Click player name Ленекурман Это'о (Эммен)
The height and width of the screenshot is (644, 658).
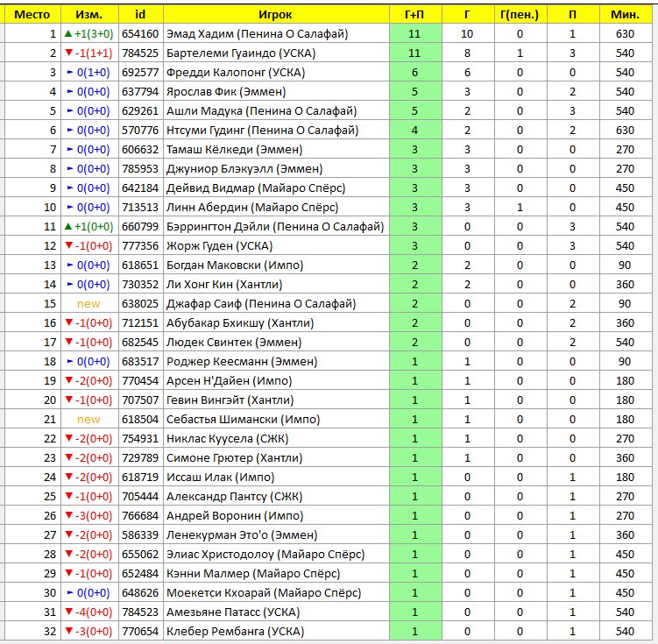point(242,535)
